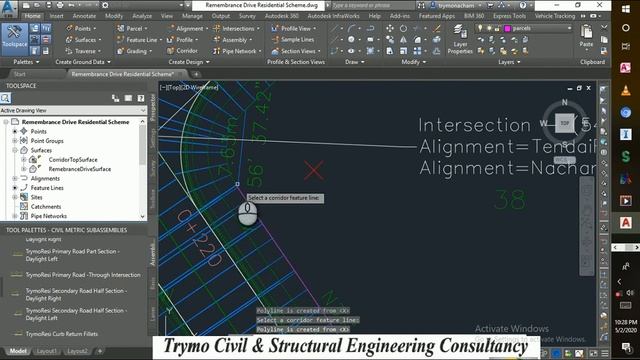Select TrymoResi Primary Road -Through Intersection assembly

[83, 275]
